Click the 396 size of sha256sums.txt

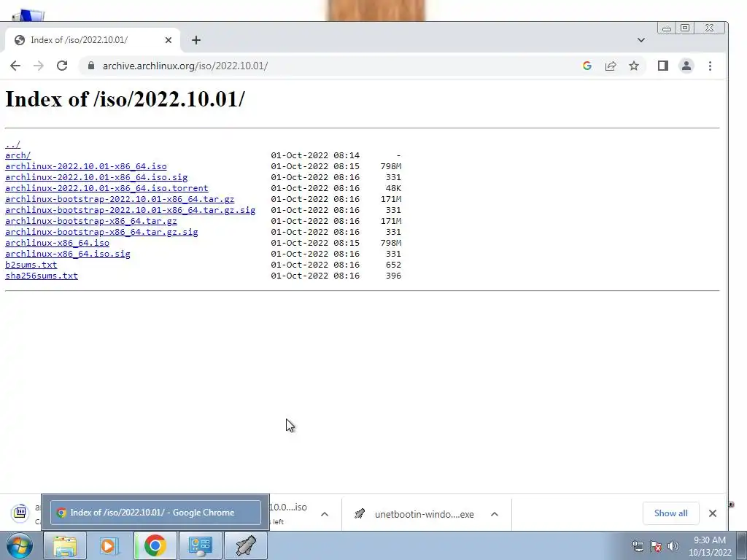(393, 276)
